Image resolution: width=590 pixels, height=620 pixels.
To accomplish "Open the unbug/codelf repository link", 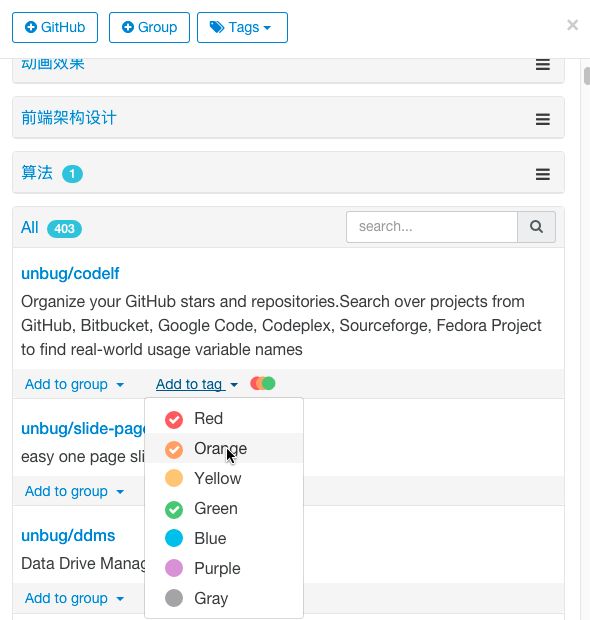I will tap(70, 274).
